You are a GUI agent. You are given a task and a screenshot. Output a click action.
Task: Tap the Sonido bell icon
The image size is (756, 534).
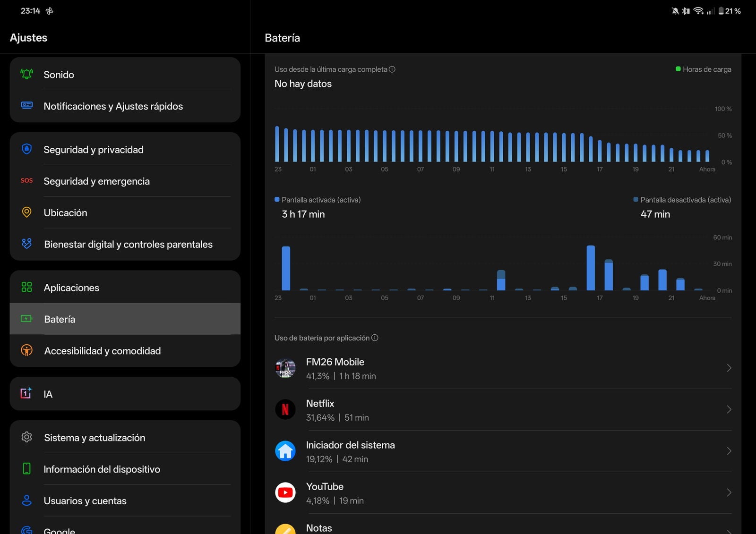27,74
